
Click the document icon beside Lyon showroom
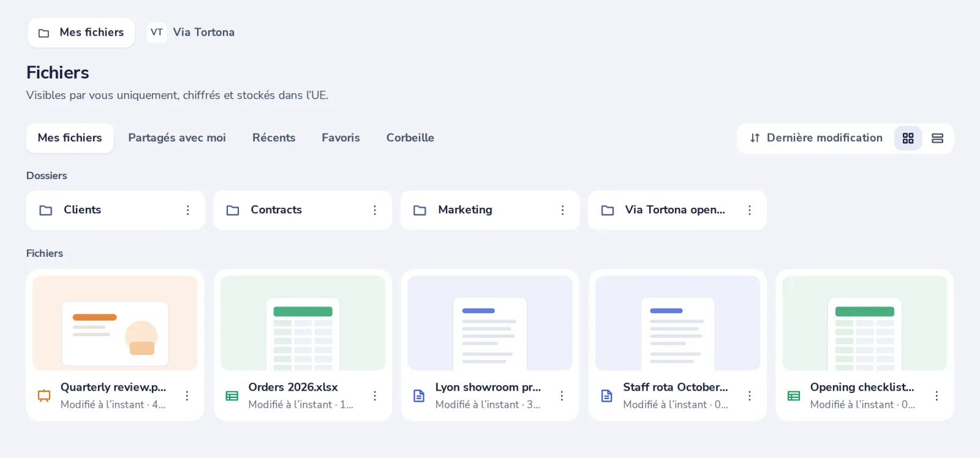419,396
